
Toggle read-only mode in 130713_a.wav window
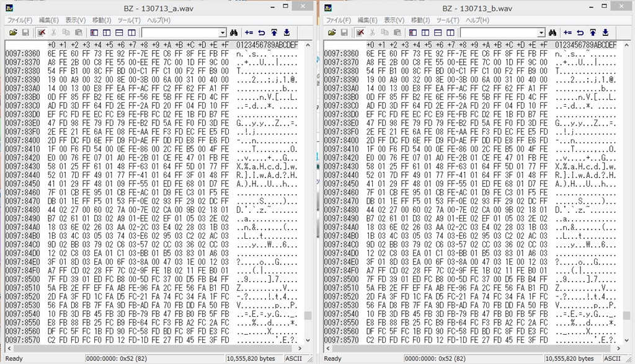pyautogui.click(x=41, y=32)
